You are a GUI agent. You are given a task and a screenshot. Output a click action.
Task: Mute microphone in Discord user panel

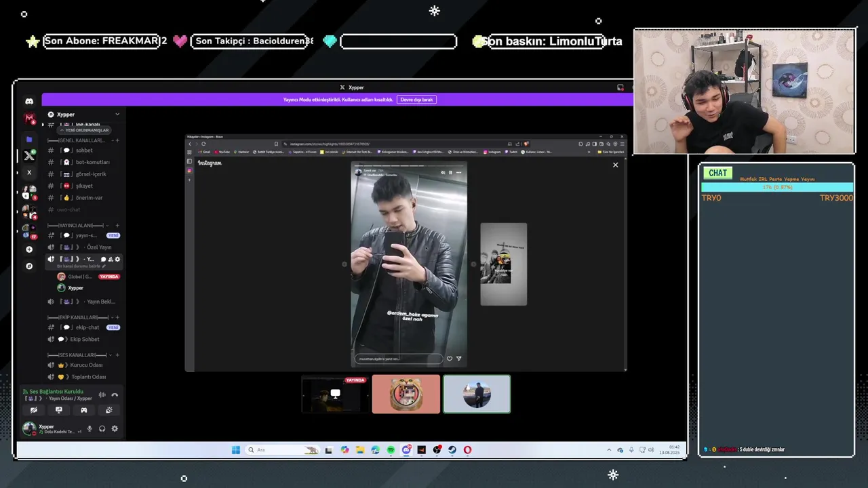[90, 428]
